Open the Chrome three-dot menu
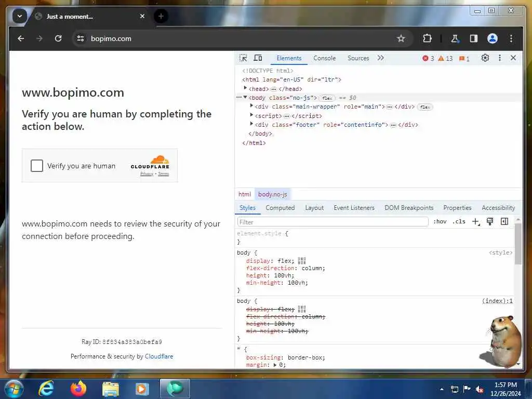 [x=511, y=38]
